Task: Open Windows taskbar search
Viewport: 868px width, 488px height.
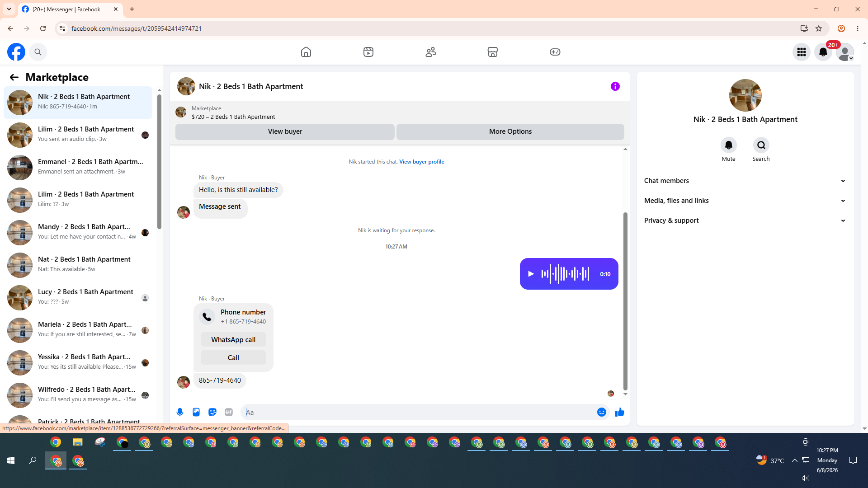Action: tap(33, 460)
